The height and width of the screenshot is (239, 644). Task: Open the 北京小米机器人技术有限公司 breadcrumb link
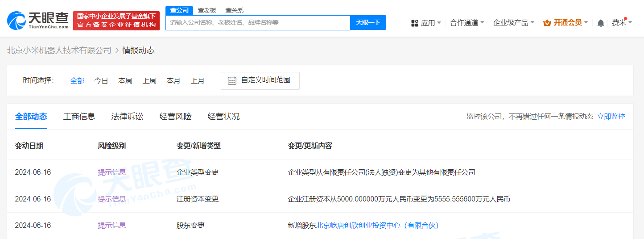click(59, 50)
